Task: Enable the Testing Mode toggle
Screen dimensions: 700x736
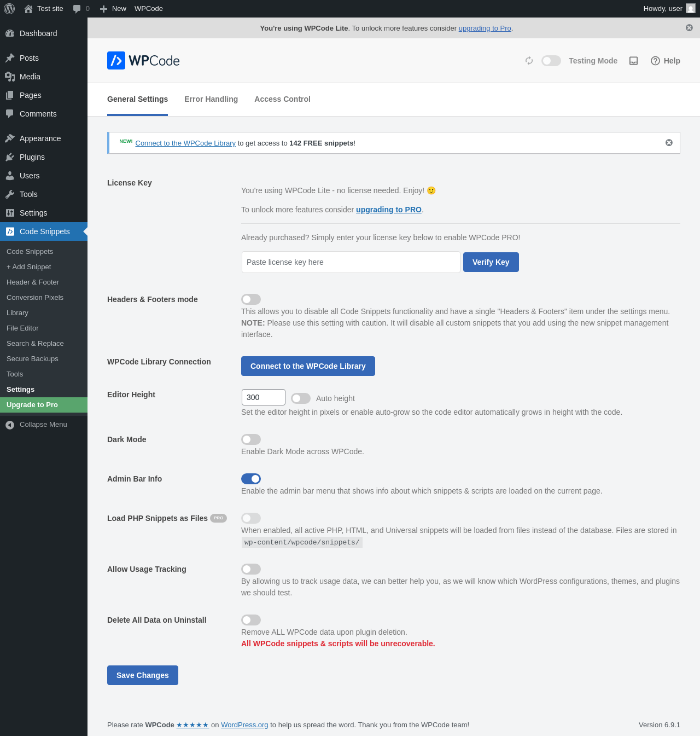Action: click(x=551, y=61)
